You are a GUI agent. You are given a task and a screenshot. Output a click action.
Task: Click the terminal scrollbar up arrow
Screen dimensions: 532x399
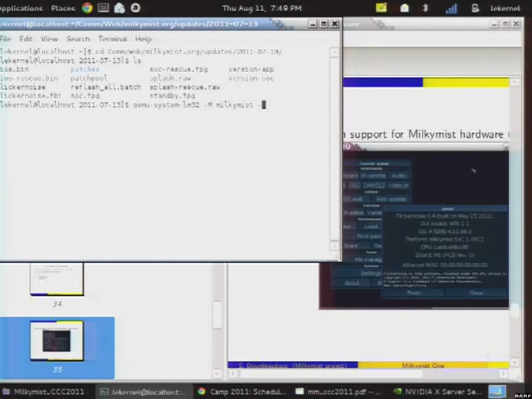point(334,52)
